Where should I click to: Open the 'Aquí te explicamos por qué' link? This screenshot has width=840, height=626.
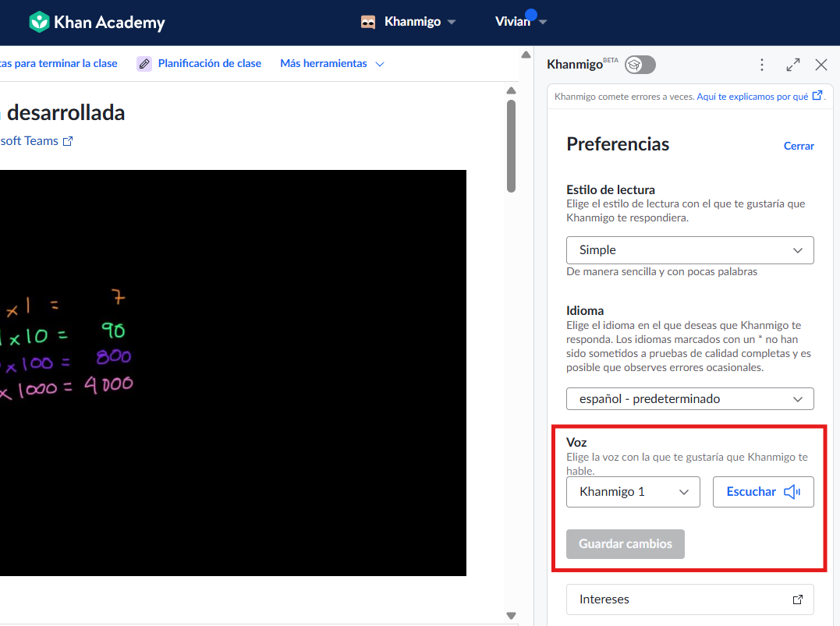[759, 97]
